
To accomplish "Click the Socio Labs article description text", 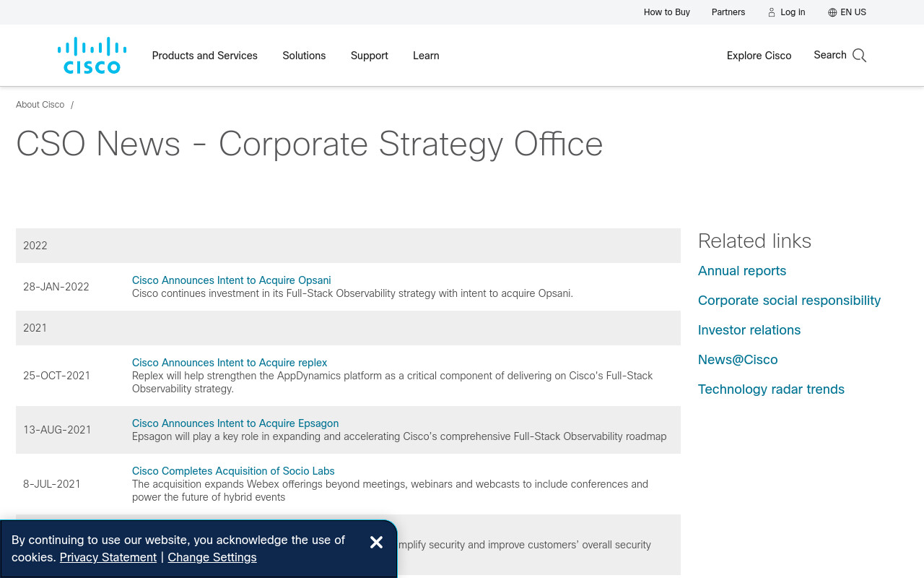I will click(x=390, y=491).
